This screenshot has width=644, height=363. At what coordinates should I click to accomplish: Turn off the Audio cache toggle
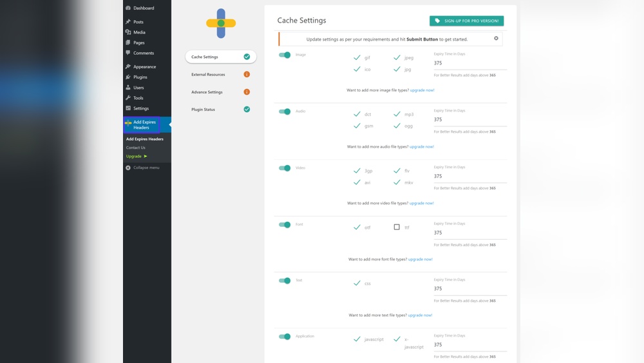click(285, 112)
